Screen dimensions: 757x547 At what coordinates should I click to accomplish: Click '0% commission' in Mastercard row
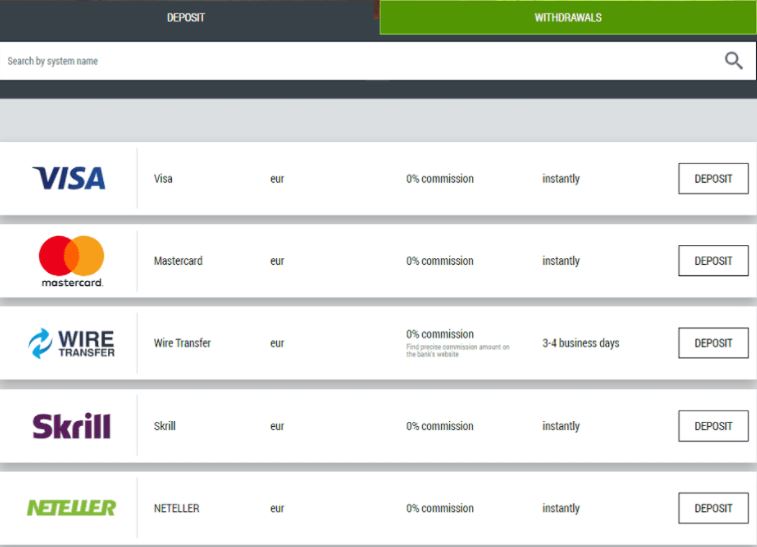(440, 261)
